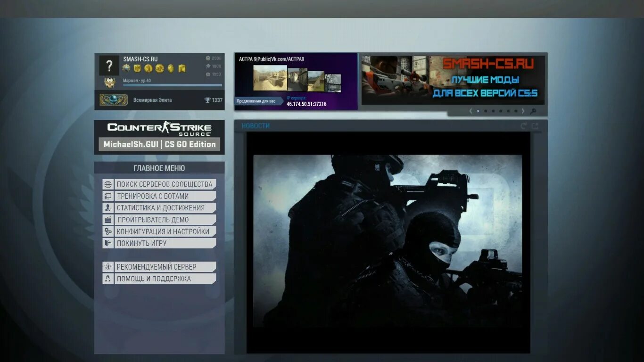Click the badge icon beside Рекомендуемый сервер
Screen dimensions: 644x362
coord(108,267)
